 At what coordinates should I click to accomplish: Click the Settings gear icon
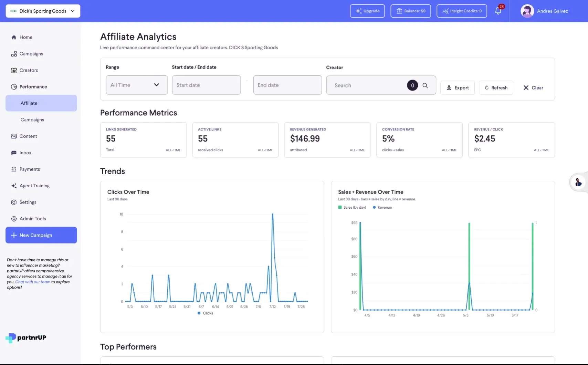click(x=14, y=202)
